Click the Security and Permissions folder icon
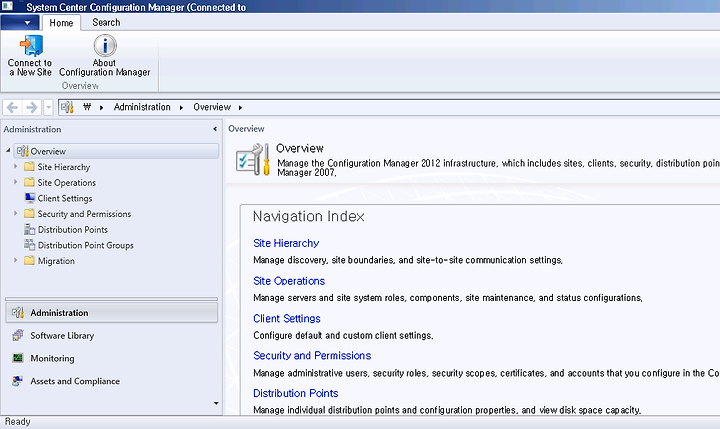This screenshot has width=720, height=429. [29, 213]
